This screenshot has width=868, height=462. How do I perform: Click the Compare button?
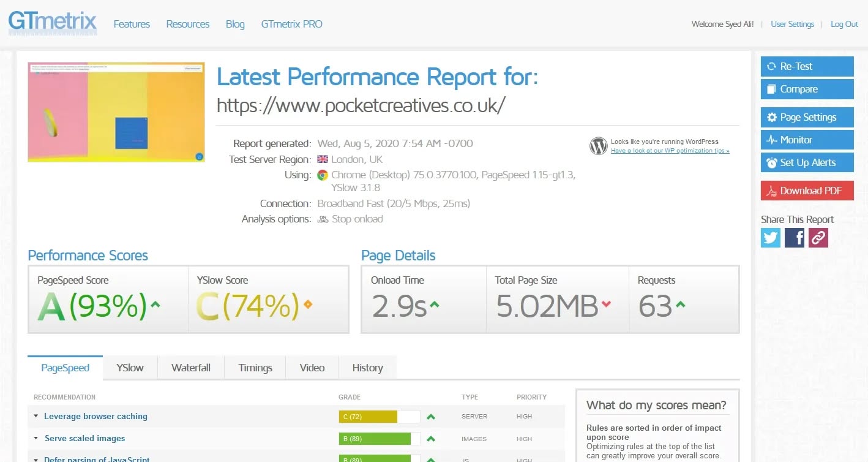pos(807,89)
